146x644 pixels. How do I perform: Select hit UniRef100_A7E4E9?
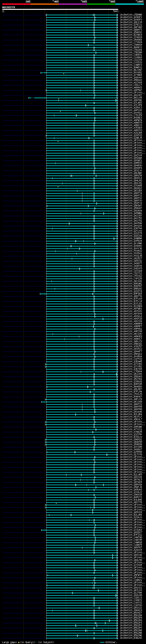(x=131, y=128)
